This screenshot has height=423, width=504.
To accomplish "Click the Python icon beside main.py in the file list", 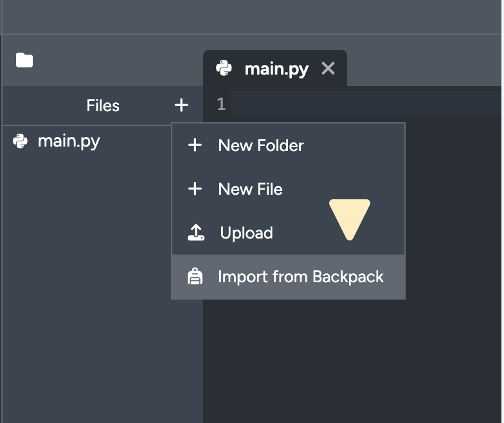I will click(x=21, y=141).
